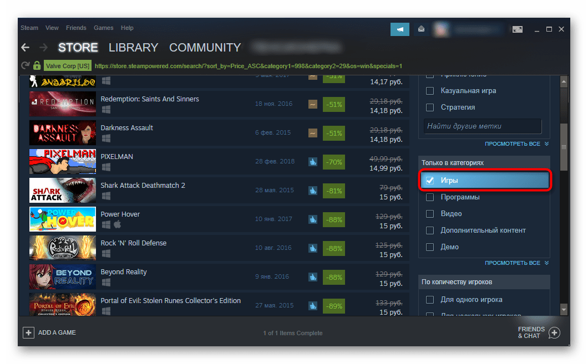Click the plus icon beside Add a Game

pos(28,332)
